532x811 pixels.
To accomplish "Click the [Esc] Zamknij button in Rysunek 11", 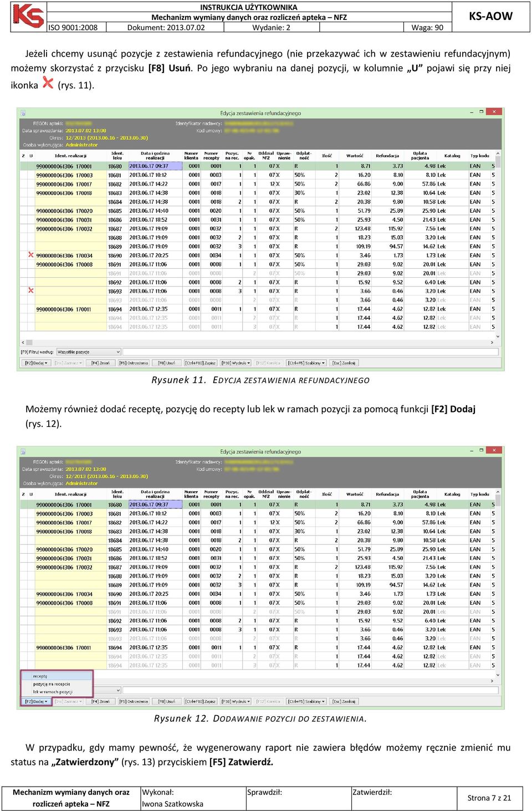I will pos(345,363).
